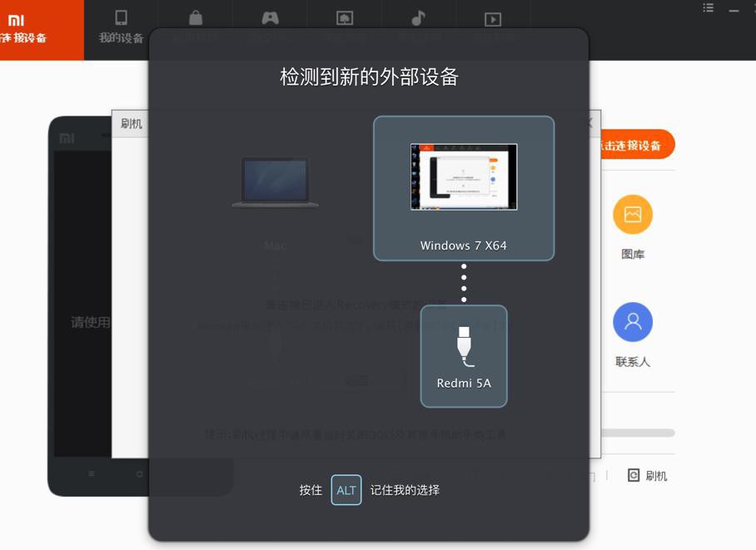Choose the Mac laptop as target

tap(275, 183)
